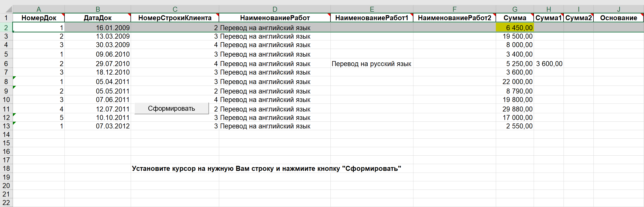This screenshot has height=207, width=644.
Task: Select amount cell 29 880,00
Action: [x=515, y=109]
